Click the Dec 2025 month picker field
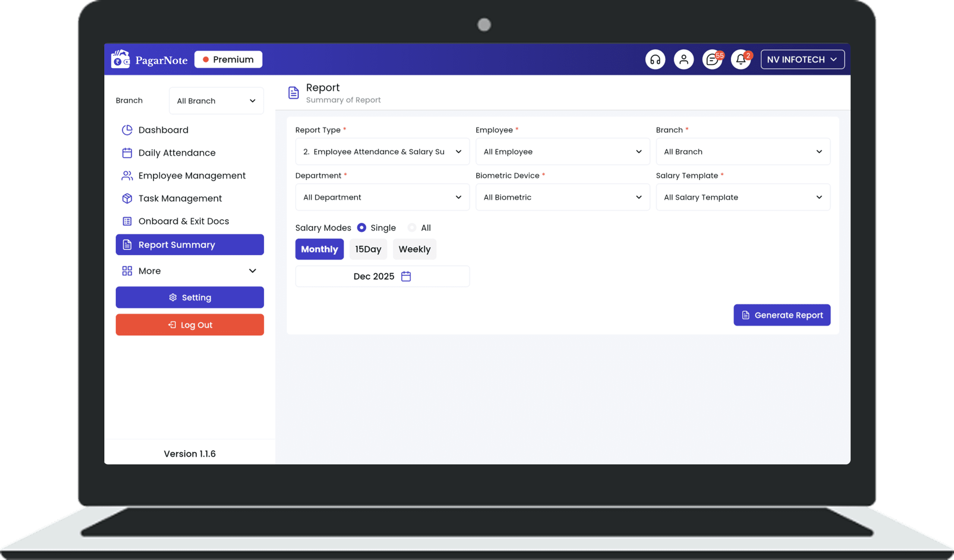Viewport: 954px width, 560px height. pyautogui.click(x=382, y=276)
